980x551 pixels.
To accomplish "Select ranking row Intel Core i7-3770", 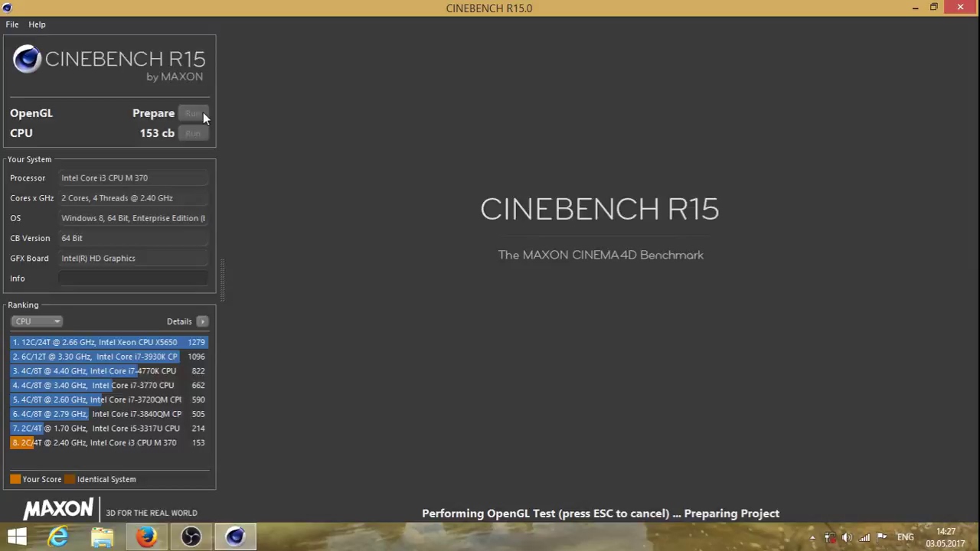I will 109,386.
